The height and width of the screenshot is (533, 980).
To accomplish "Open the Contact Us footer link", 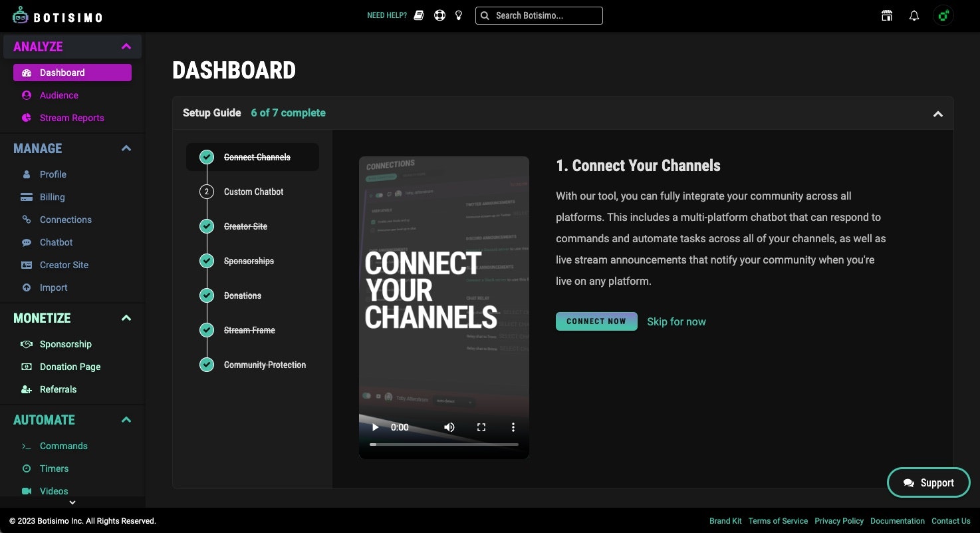I will 951,521.
